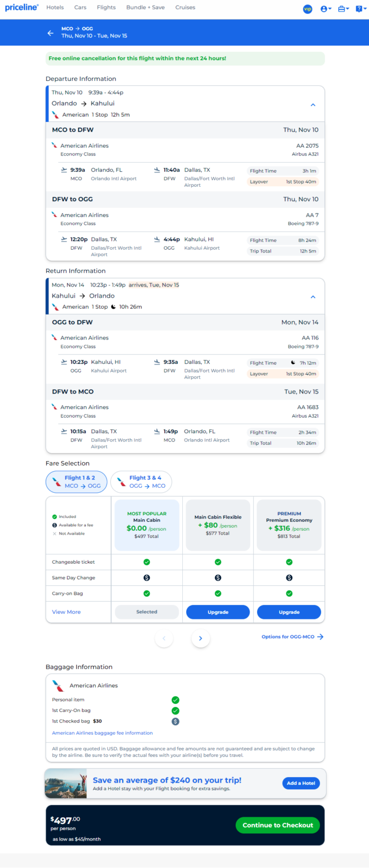Click the 'as low as $45/month' text
369x868 pixels.
[x=77, y=839]
